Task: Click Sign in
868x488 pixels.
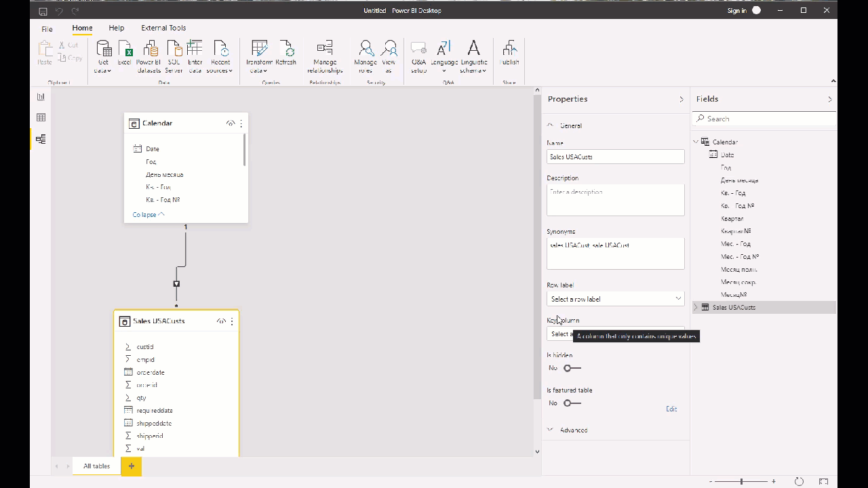Action: 736,11
